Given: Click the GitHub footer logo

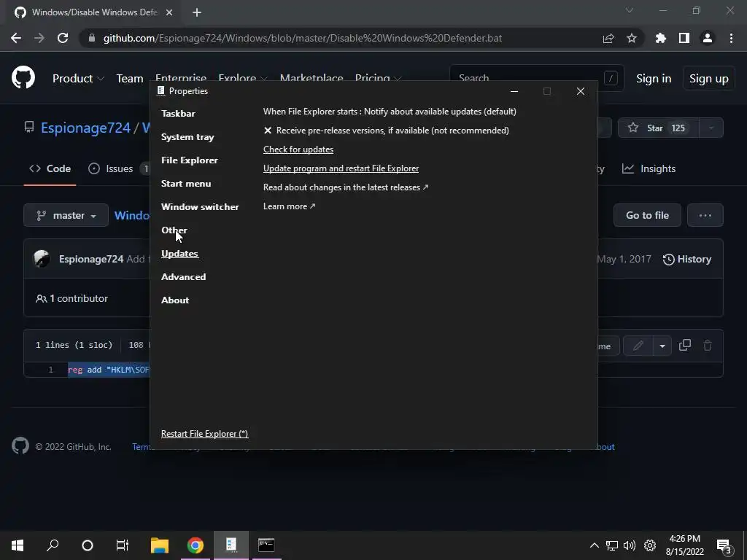Looking at the screenshot, I should pyautogui.click(x=20, y=446).
